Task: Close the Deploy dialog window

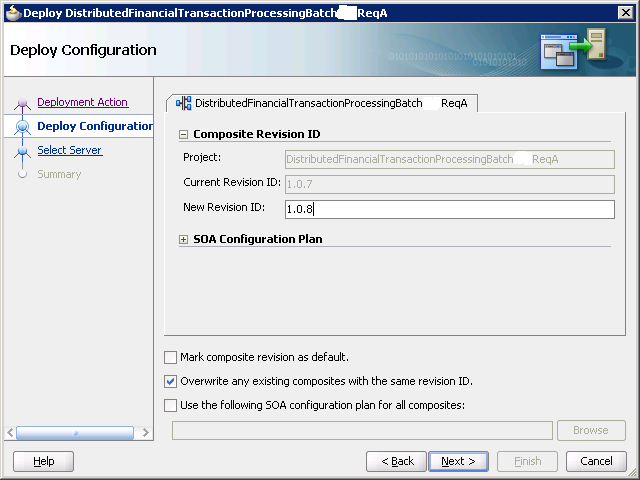Action: [626, 13]
